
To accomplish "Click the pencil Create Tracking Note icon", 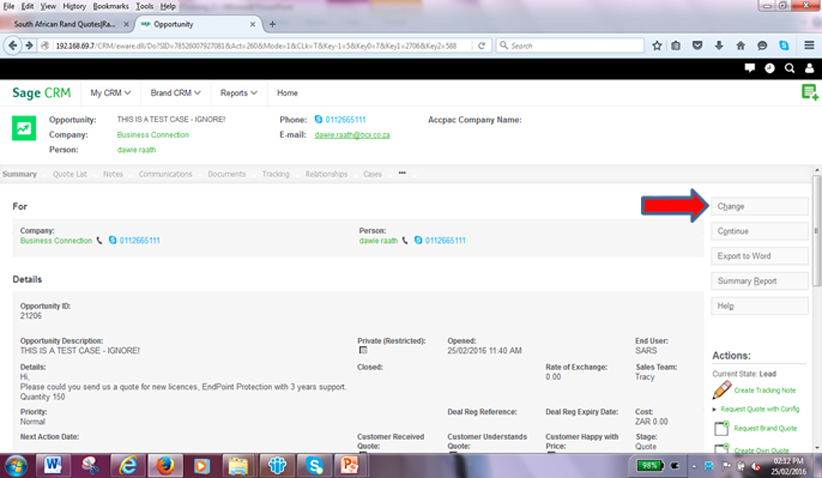I will [722, 390].
